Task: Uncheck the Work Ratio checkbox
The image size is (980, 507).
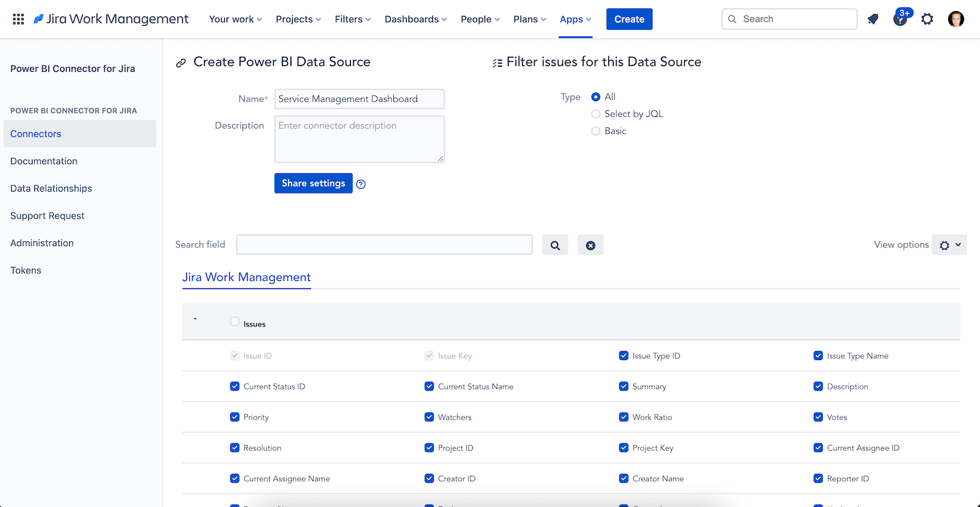Action: click(624, 417)
